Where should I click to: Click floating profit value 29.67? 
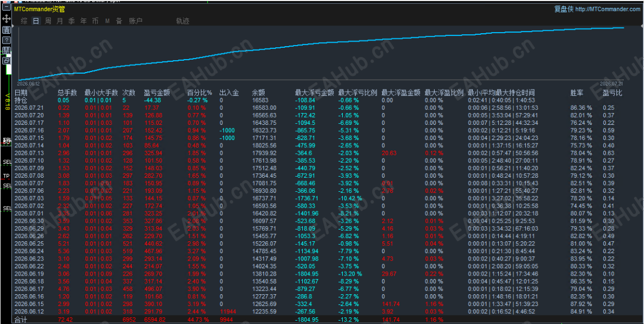pyautogui.click(x=389, y=273)
